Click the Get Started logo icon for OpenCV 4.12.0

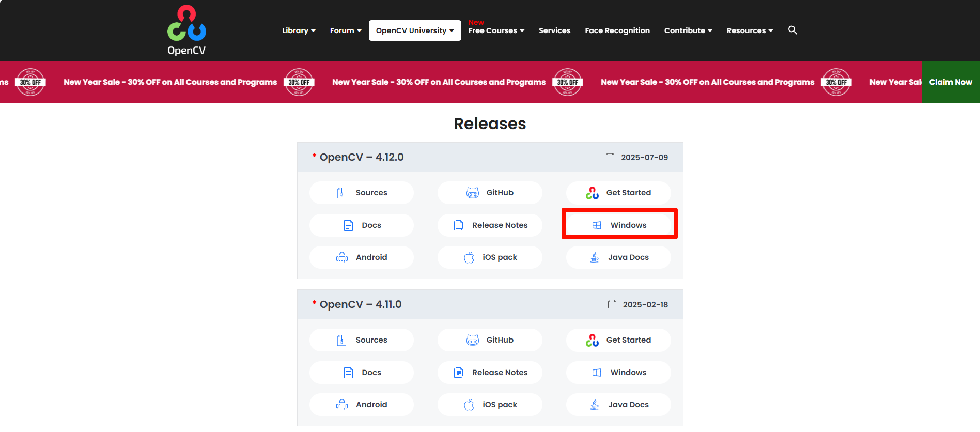(592, 193)
